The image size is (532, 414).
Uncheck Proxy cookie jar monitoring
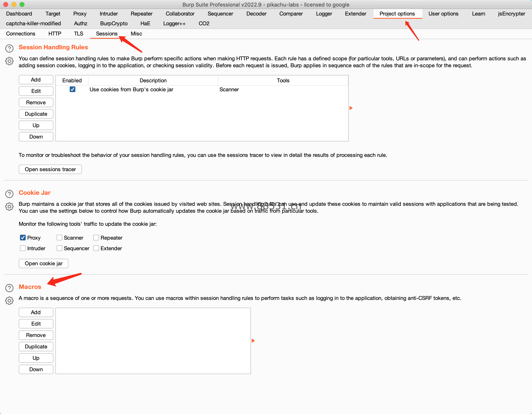pos(23,238)
